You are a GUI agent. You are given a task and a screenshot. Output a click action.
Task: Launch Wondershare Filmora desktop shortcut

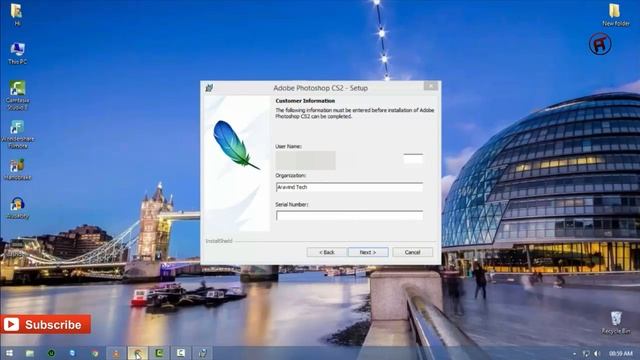click(x=18, y=134)
